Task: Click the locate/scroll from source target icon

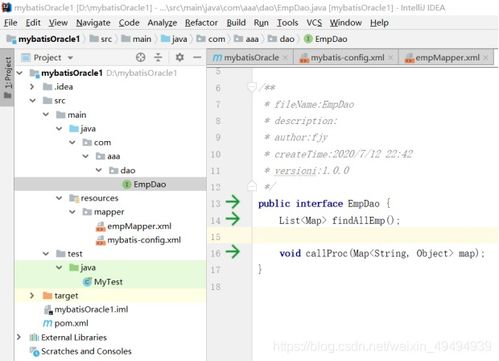Action: click(x=140, y=58)
